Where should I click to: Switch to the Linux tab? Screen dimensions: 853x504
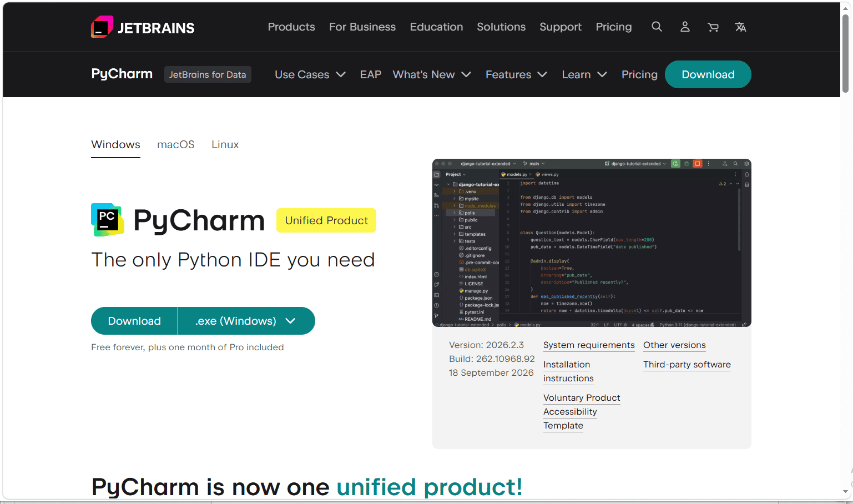coord(225,144)
